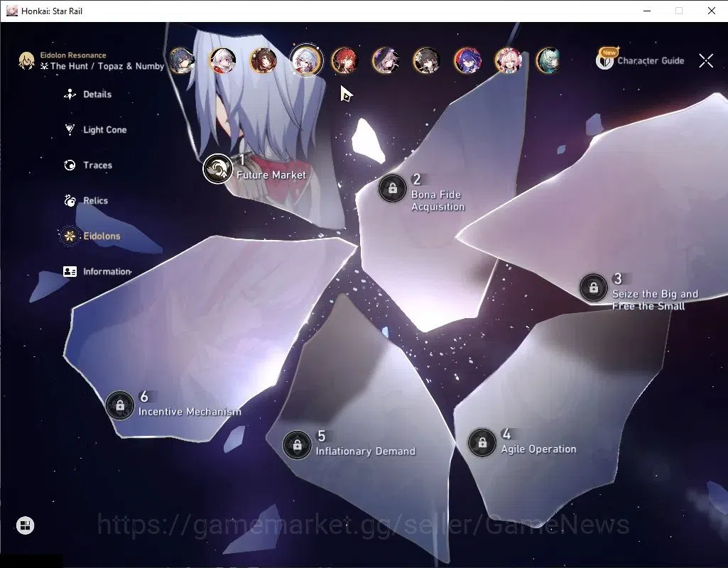Close the character screen with the X

(x=706, y=60)
